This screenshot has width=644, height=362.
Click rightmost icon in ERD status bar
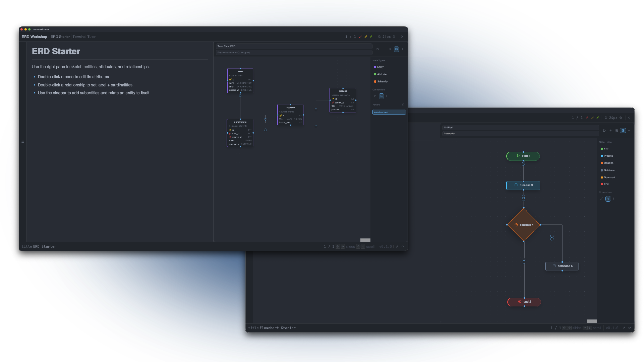coord(403,247)
